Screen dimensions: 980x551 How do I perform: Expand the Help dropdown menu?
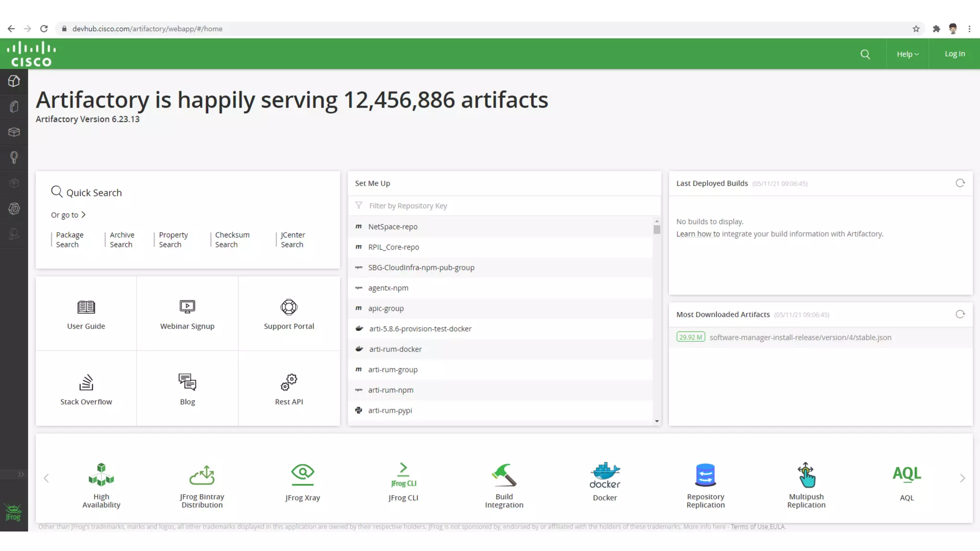(907, 54)
